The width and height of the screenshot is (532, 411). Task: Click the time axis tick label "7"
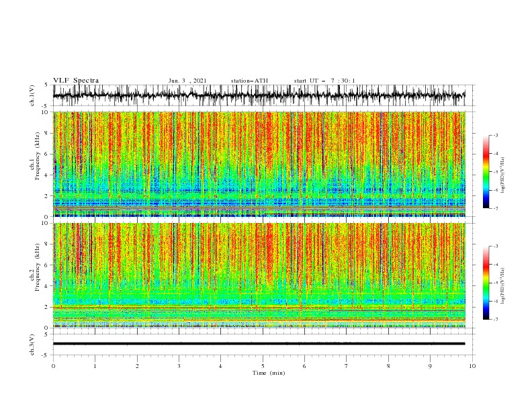point(347,366)
